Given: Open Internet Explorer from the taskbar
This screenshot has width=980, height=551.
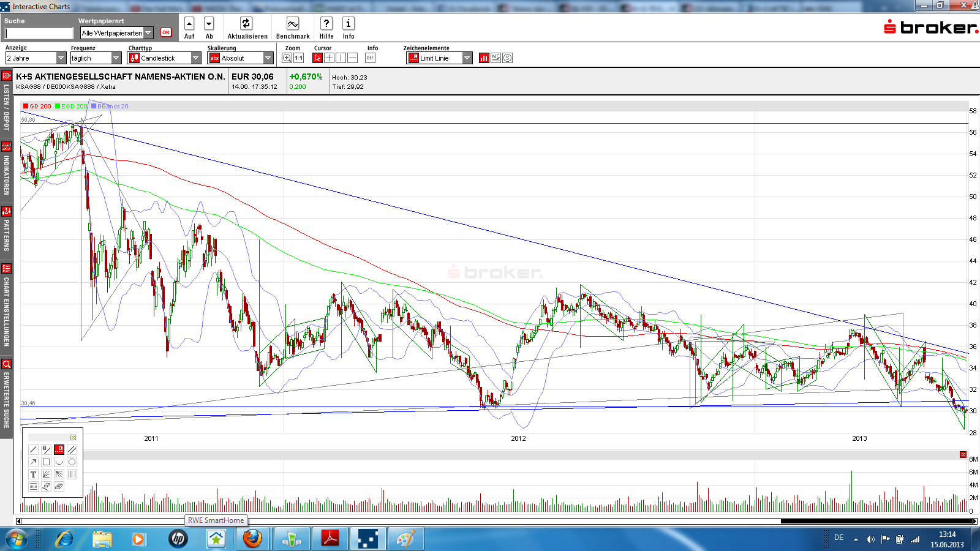Looking at the screenshot, I should [64, 539].
